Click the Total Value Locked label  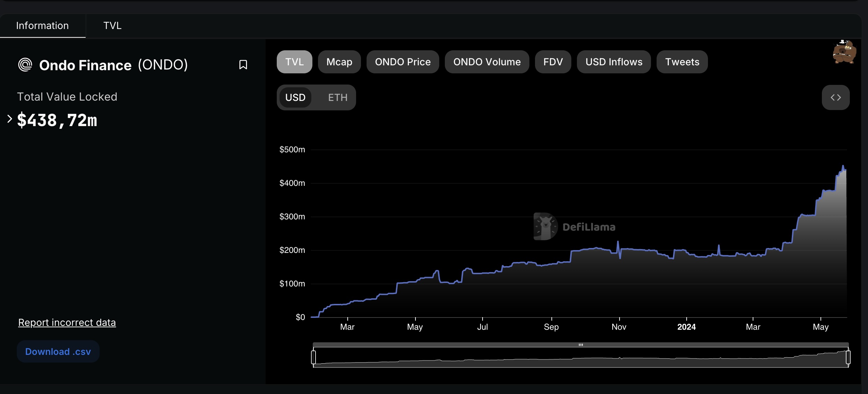tap(67, 97)
